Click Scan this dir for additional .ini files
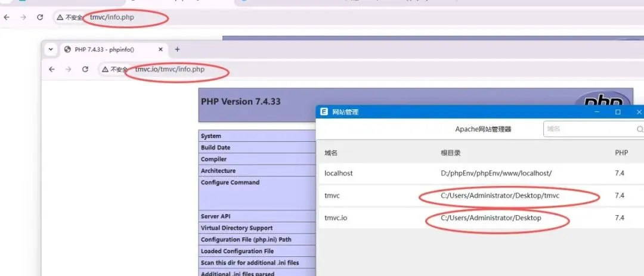644x276 pixels. 250,262
